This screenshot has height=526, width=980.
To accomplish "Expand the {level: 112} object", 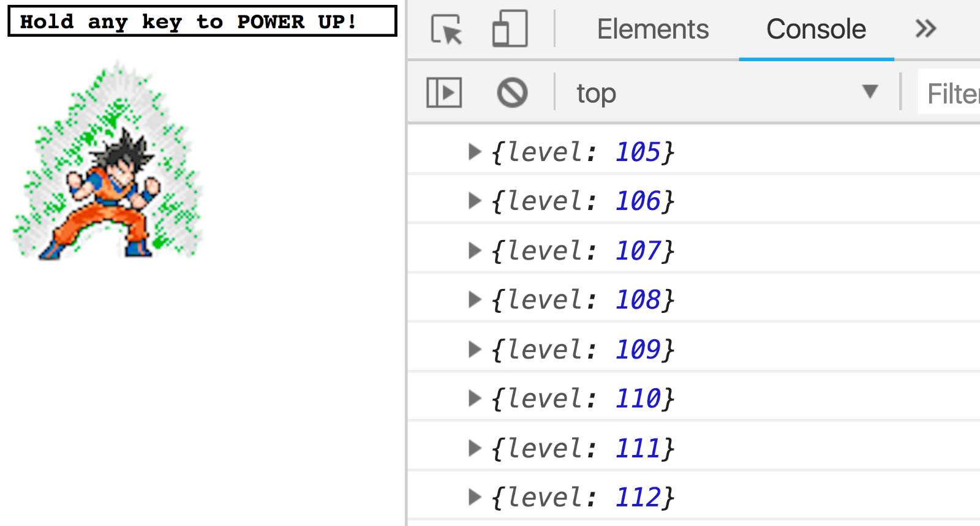I will click(474, 497).
